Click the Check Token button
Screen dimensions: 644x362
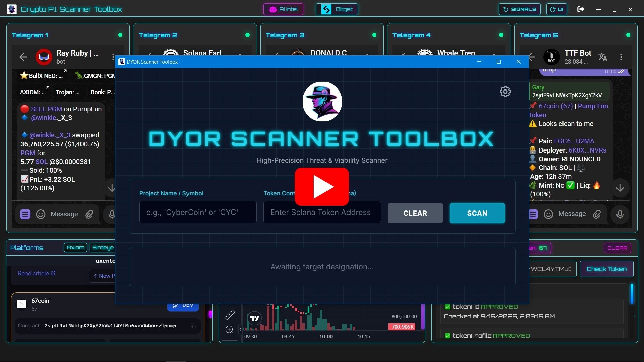tap(606, 269)
